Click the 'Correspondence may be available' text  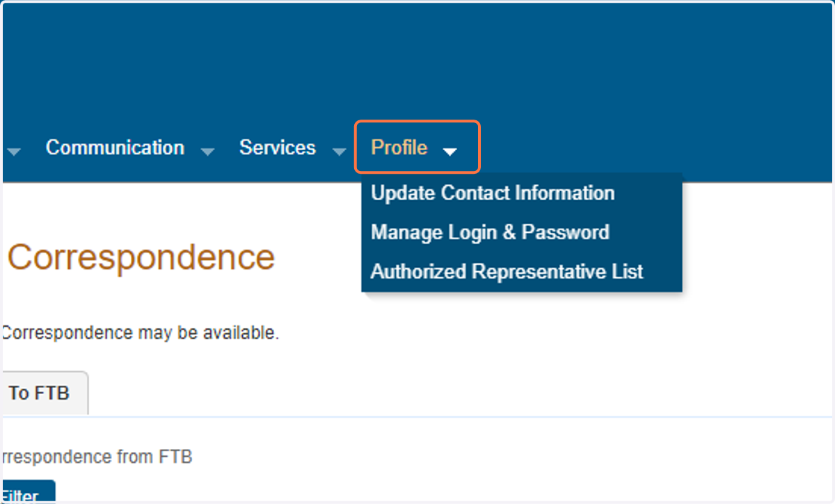pyautogui.click(x=140, y=333)
